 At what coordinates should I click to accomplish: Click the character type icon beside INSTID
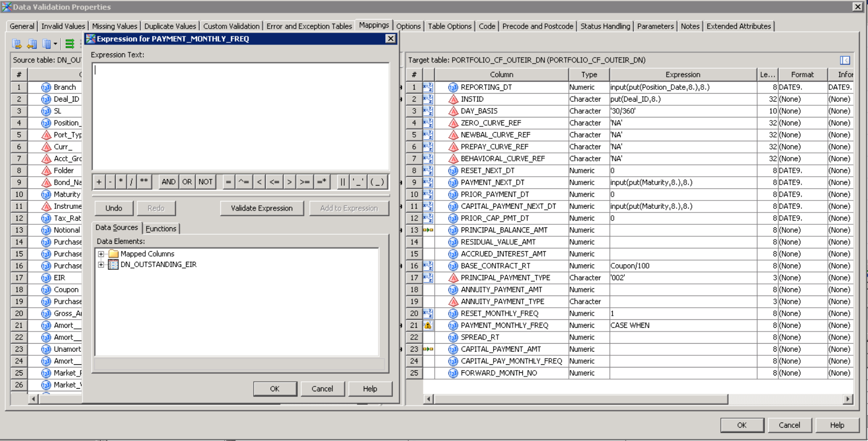point(453,99)
